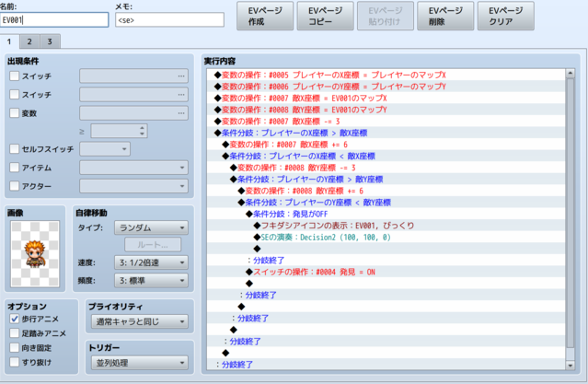Open the アイテム dropdown
Viewport: 588px width, 384px height.
coord(133,168)
